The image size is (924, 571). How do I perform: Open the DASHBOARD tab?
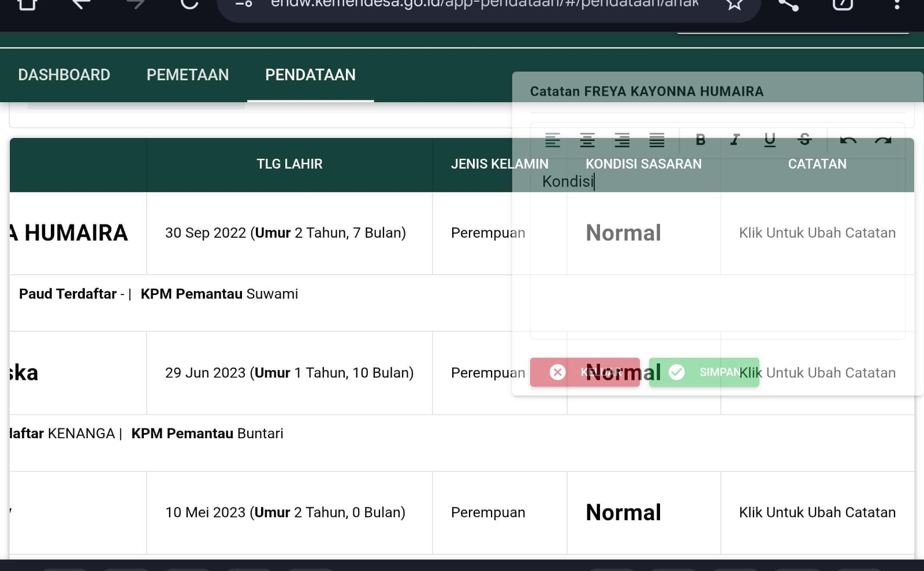pos(64,74)
